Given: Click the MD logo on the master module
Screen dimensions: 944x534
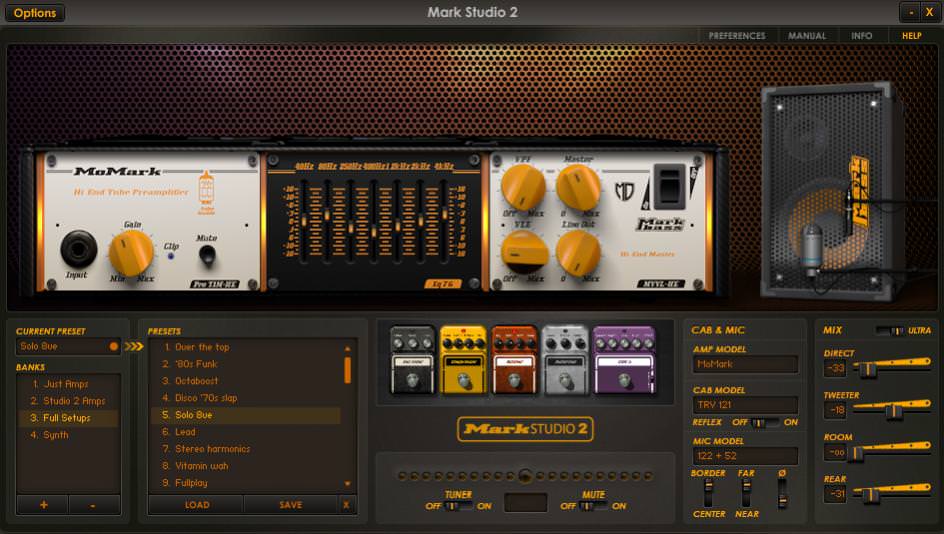Looking at the screenshot, I should pyautogui.click(x=624, y=191).
